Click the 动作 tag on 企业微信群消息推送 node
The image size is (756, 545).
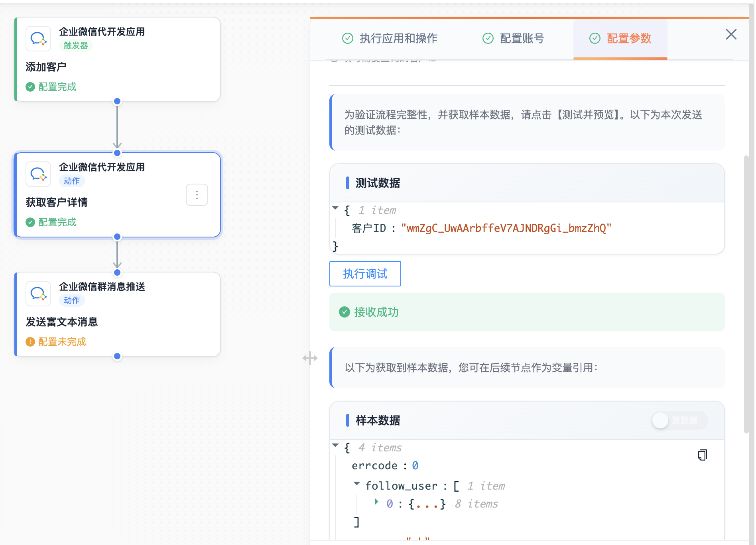[72, 300]
